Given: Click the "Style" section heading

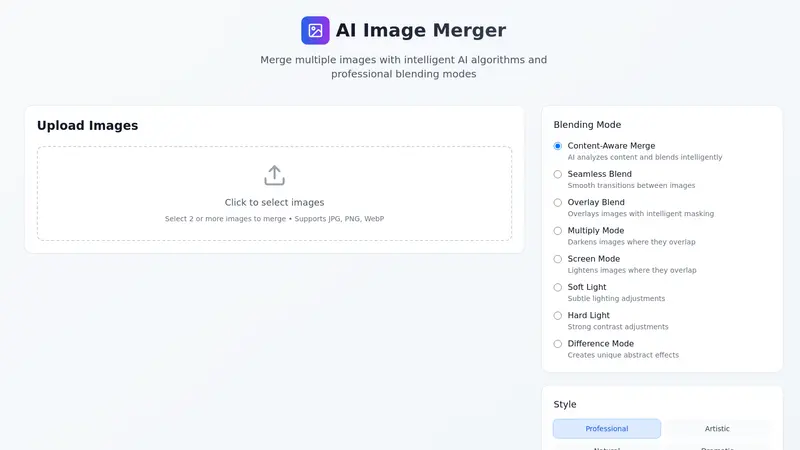Looking at the screenshot, I should (565, 404).
